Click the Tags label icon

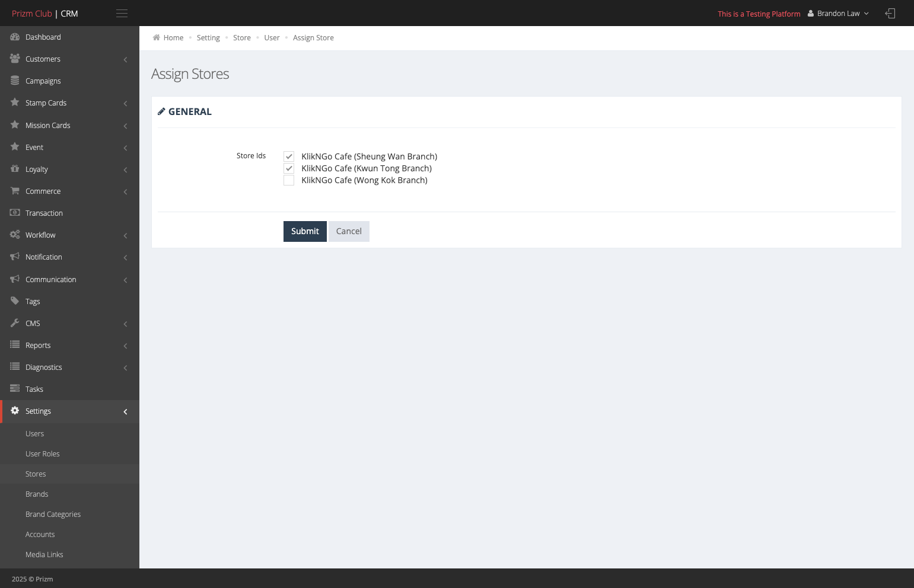[15, 301]
